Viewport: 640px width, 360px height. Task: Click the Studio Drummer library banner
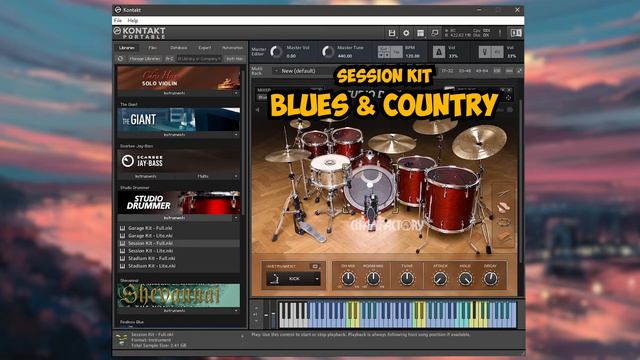click(x=179, y=202)
